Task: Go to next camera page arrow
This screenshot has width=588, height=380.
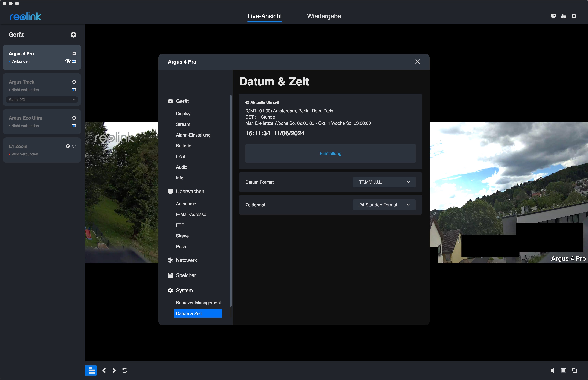Action: point(114,370)
